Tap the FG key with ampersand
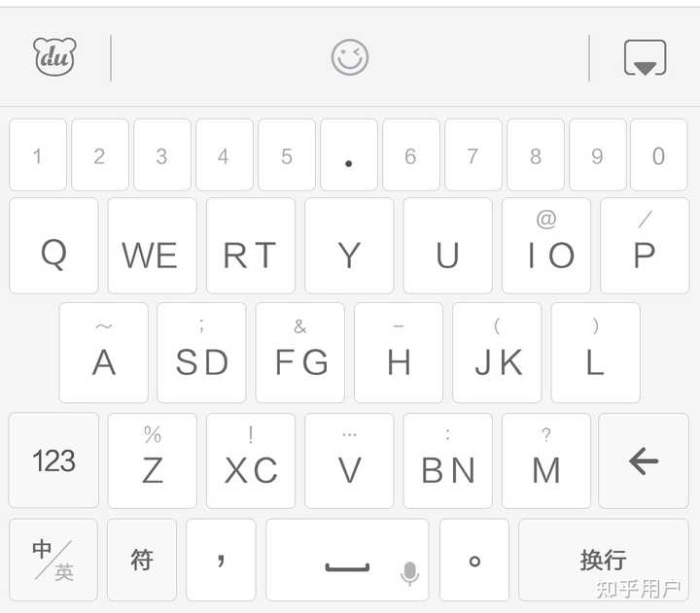This screenshot has width=700, height=613. coord(300,353)
